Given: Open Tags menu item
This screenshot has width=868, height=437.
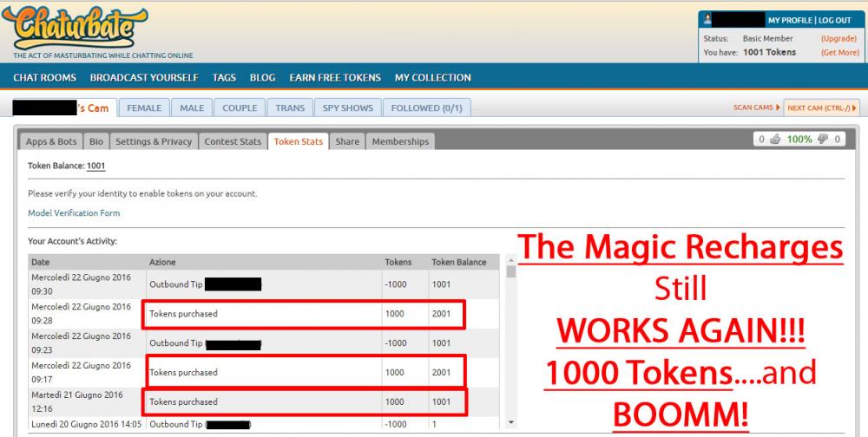Looking at the screenshot, I should [224, 77].
